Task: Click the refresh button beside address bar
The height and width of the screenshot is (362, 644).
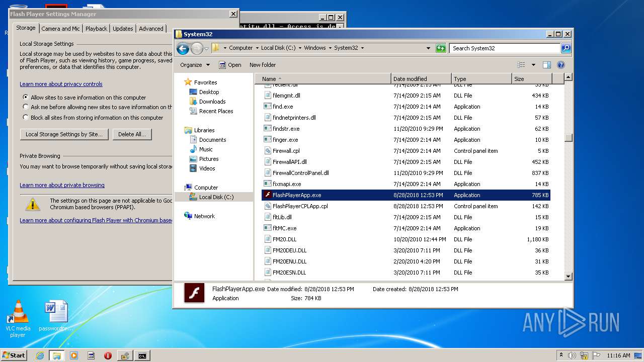Action: point(441,48)
